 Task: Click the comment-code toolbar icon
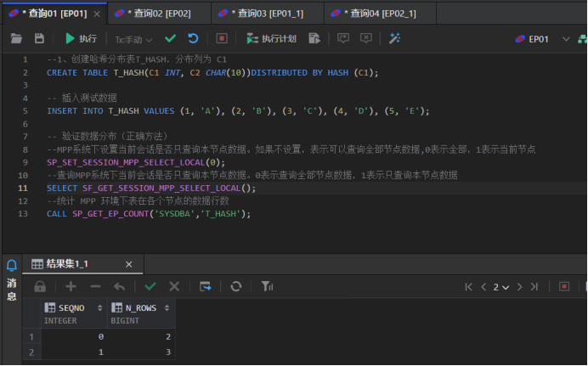tap(343, 38)
